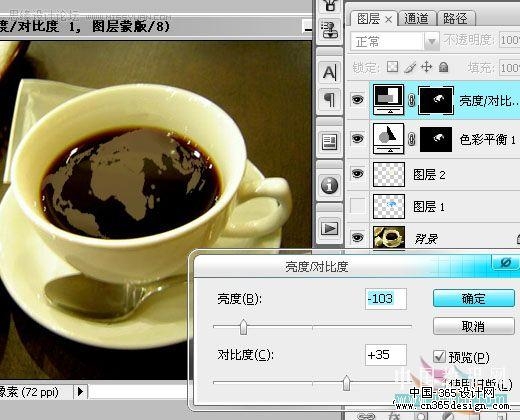The width and height of the screenshot is (520, 420).
Task: Click the brightness slider handle
Action: point(243,327)
